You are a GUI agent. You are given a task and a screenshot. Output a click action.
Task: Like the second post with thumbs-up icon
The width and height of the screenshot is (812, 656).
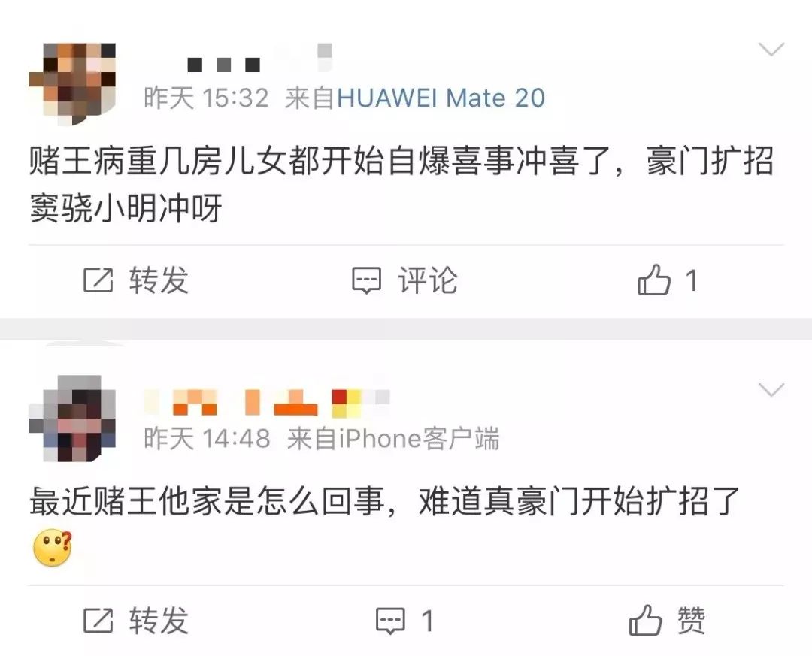click(x=645, y=620)
